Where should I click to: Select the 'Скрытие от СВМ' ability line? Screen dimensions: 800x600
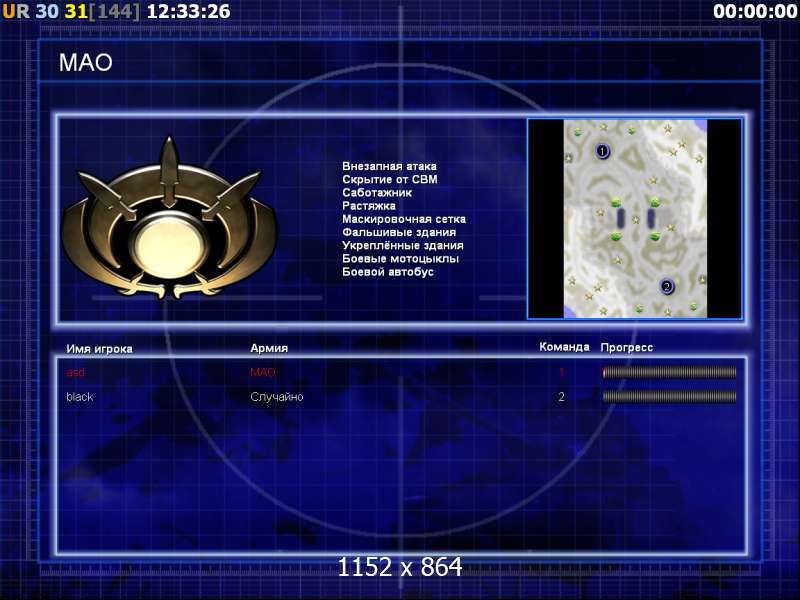[390, 180]
